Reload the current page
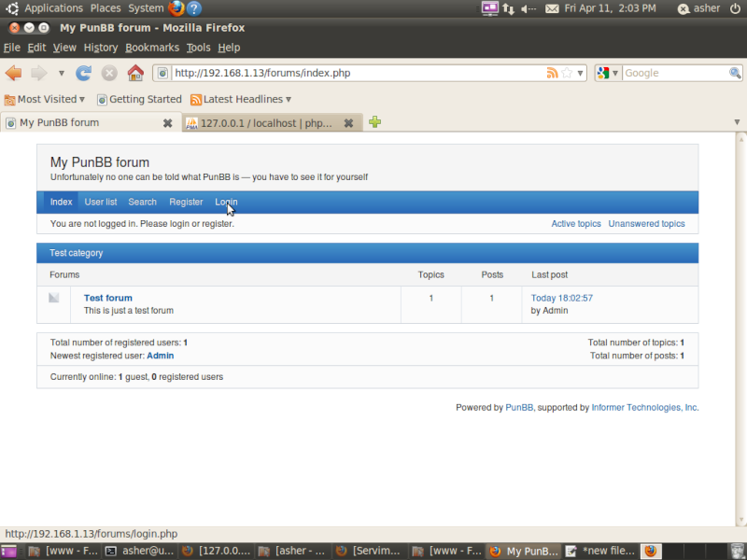 [83, 73]
